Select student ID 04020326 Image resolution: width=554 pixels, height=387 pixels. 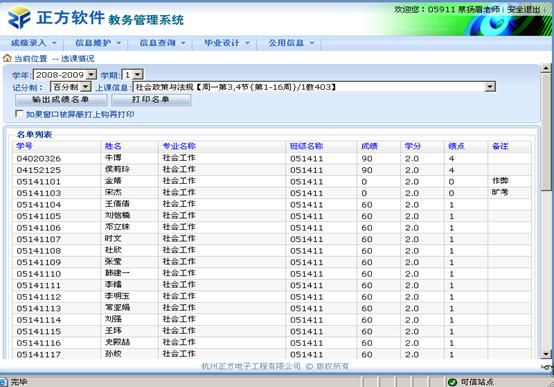click(x=39, y=159)
